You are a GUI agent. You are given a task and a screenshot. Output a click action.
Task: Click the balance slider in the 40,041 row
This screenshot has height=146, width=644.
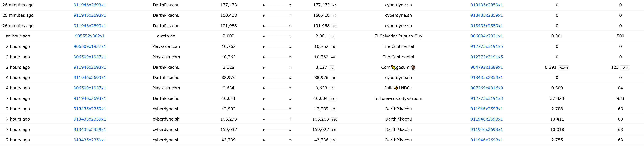click(277, 99)
